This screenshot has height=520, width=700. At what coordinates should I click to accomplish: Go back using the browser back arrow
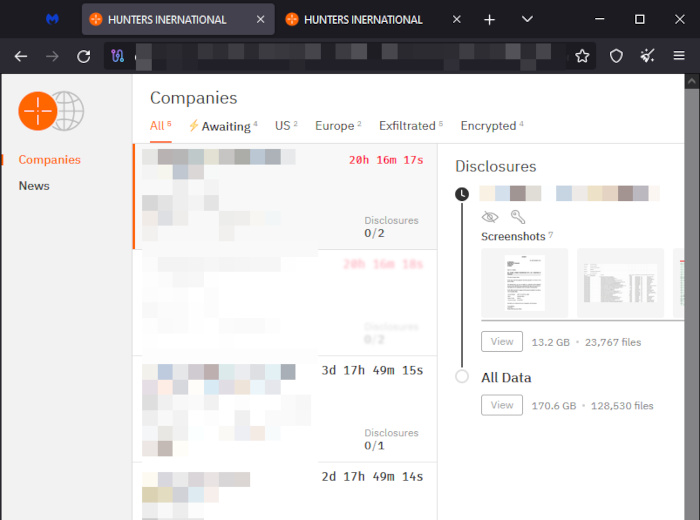pyautogui.click(x=21, y=56)
